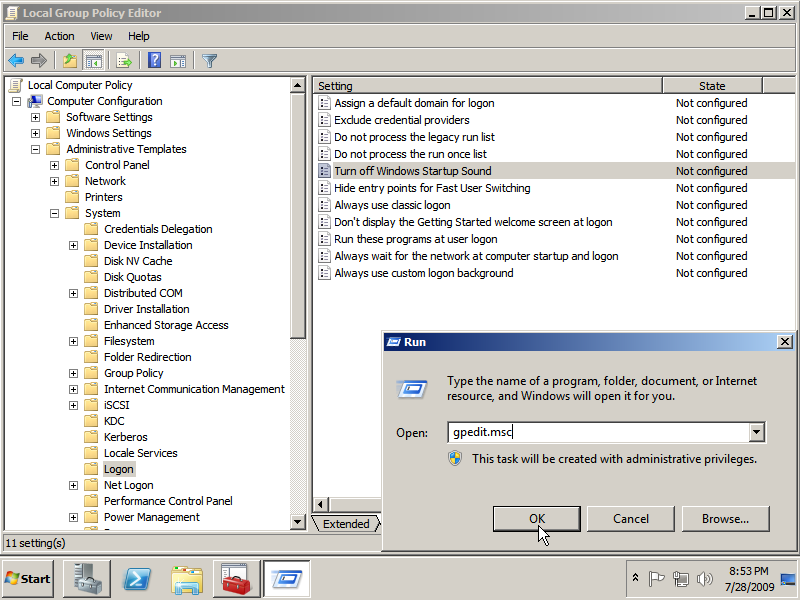This screenshot has width=800, height=600.
Task: Go up one level with folder-arrow icon
Action: [x=70, y=61]
